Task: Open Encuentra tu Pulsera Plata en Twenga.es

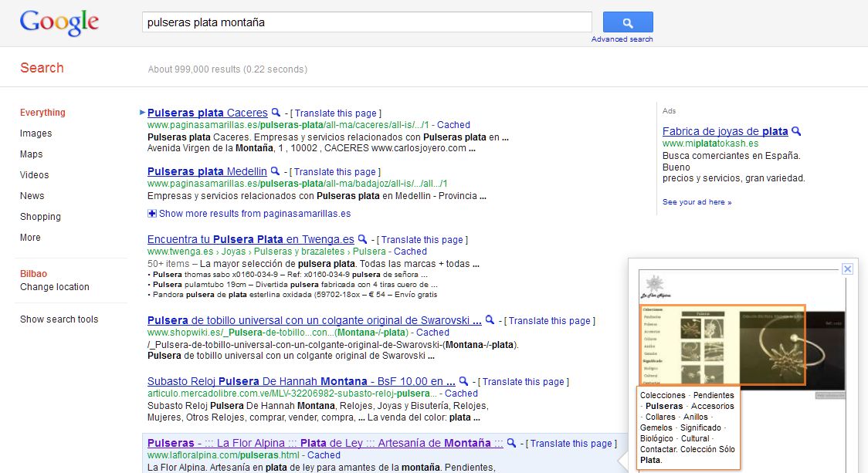Action: tap(251, 239)
